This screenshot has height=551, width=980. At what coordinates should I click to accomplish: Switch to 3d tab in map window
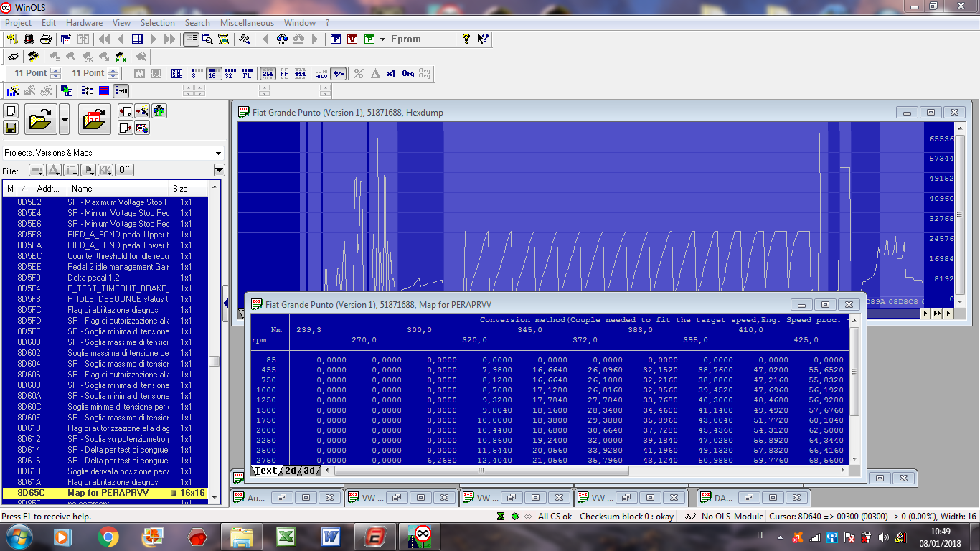tap(309, 471)
